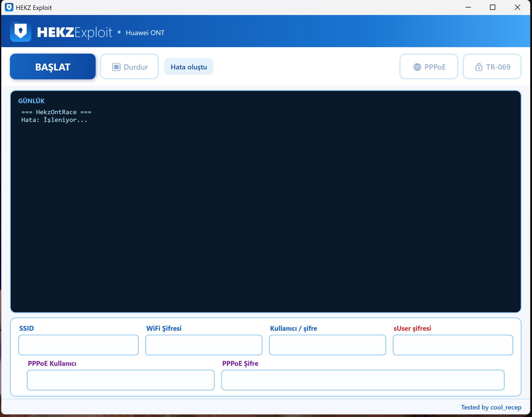Focus the WiFi Şifresi input field
The height and width of the screenshot is (417, 532).
pyautogui.click(x=204, y=345)
